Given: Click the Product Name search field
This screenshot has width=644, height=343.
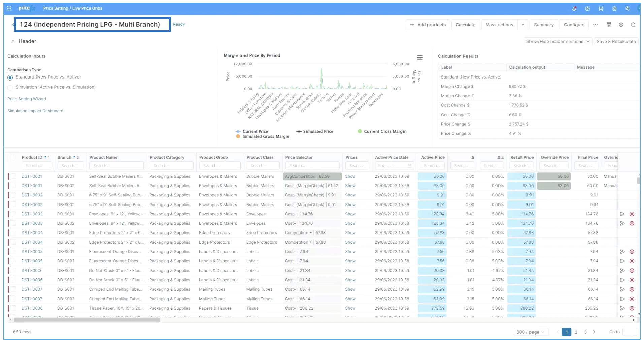Looking at the screenshot, I should (117, 166).
